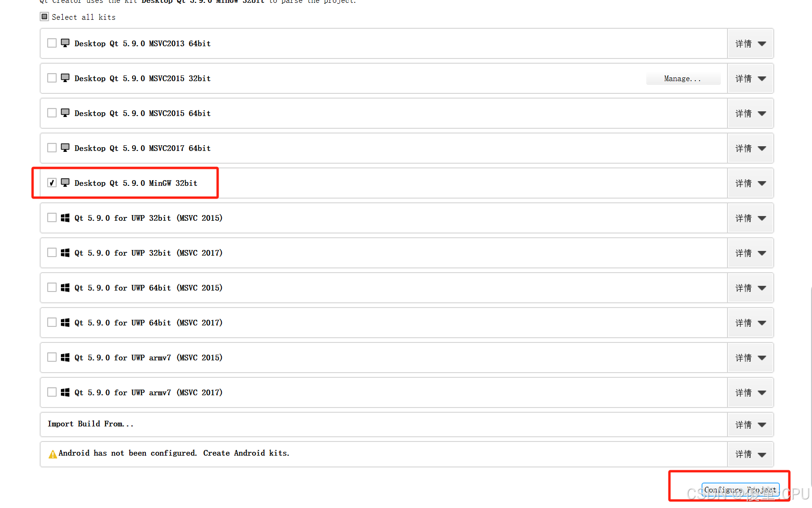Expand details for Import Build From
Screen dimensions: 812x508
[750, 425]
